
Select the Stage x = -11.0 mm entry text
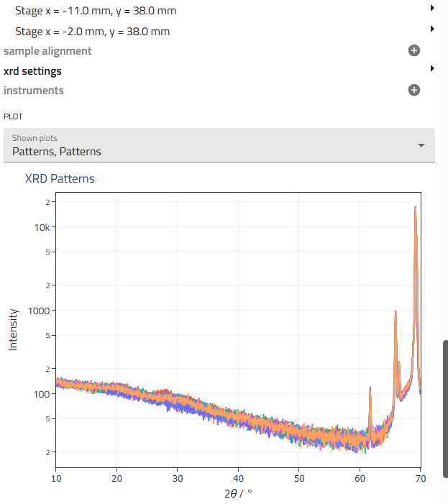[x=95, y=12]
